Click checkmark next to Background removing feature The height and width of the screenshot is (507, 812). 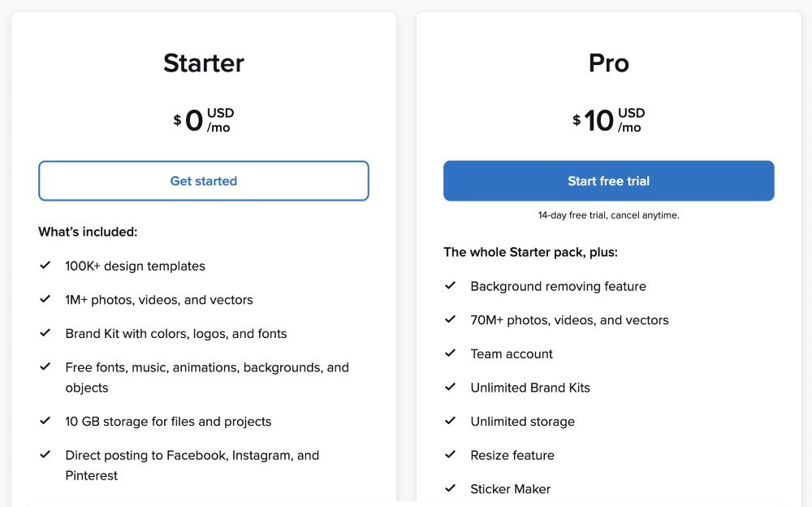[451, 286]
